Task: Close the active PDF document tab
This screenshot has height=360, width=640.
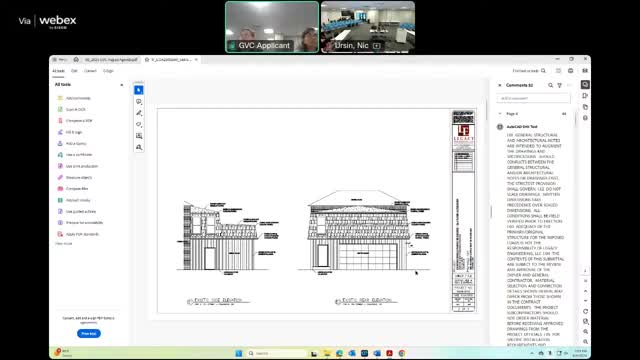Action: point(196,60)
